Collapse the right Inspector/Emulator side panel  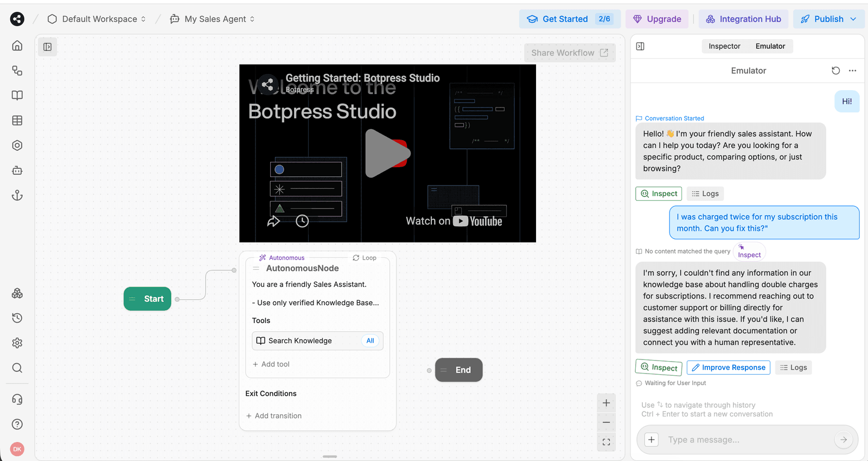click(x=640, y=46)
